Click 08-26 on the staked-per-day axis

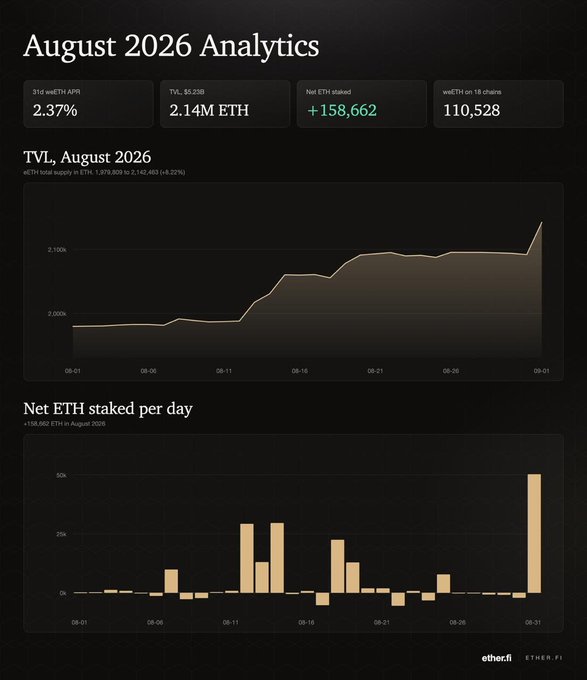point(457,622)
